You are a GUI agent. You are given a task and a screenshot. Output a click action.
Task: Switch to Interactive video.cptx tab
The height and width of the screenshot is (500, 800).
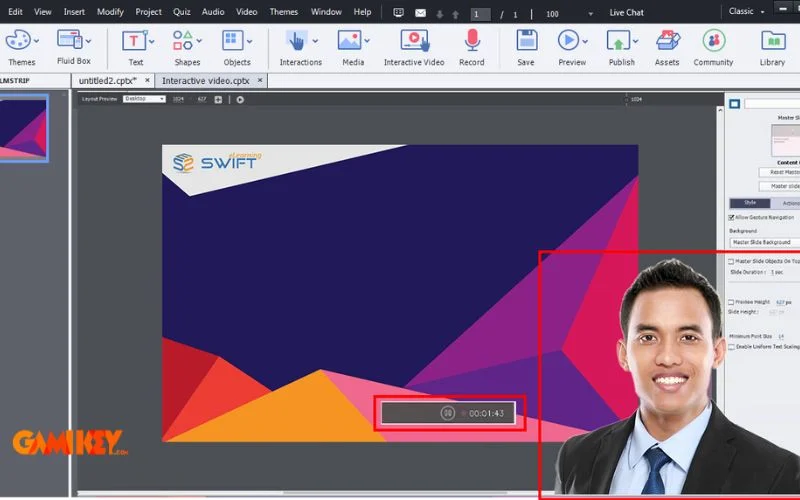[x=206, y=81]
